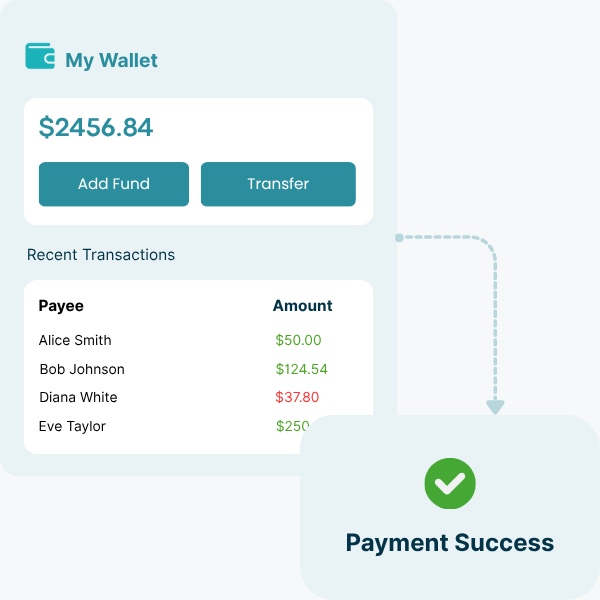The image size is (600, 600).
Task: Click the wallet icon
Action: 40,56
